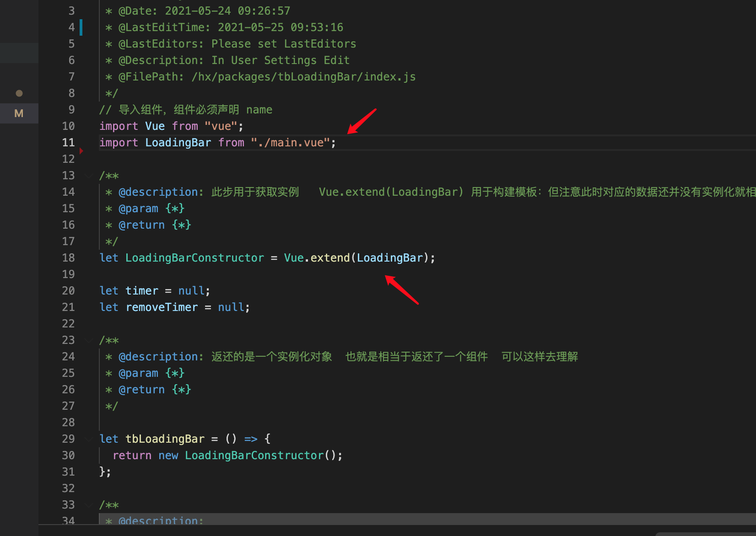The image size is (756, 536).
Task: Collapse the comment block at line 13
Action: pyautogui.click(x=88, y=176)
